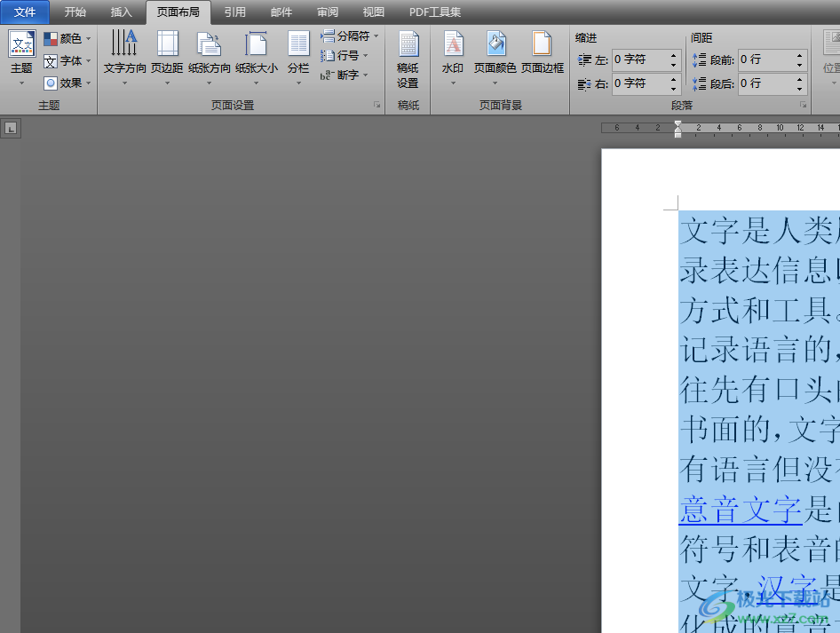Open the 页面边框 page borders dialog
Screen dimensions: 840x633
pos(543,52)
